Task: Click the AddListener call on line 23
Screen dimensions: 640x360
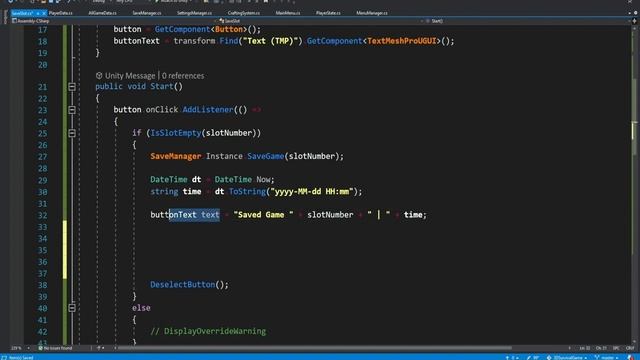Action: coord(208,110)
